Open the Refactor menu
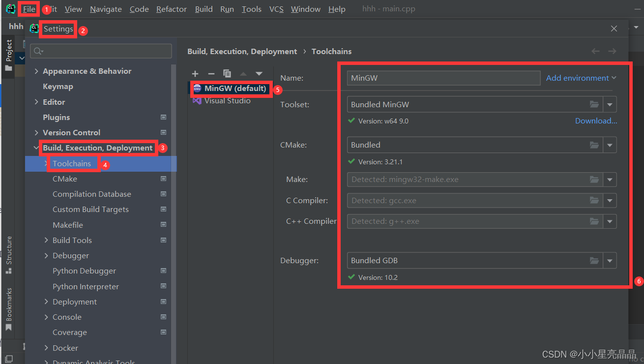644x364 pixels. (x=172, y=9)
